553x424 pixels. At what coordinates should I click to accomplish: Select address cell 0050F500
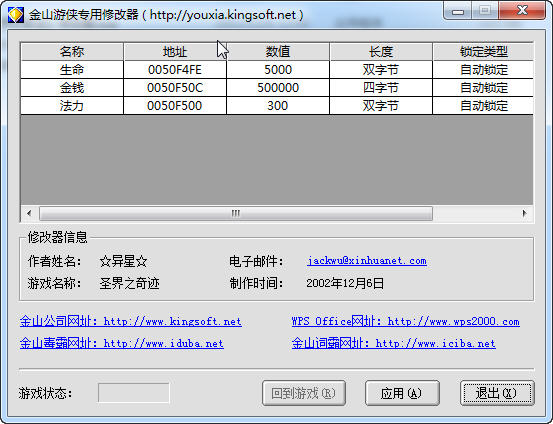click(175, 105)
